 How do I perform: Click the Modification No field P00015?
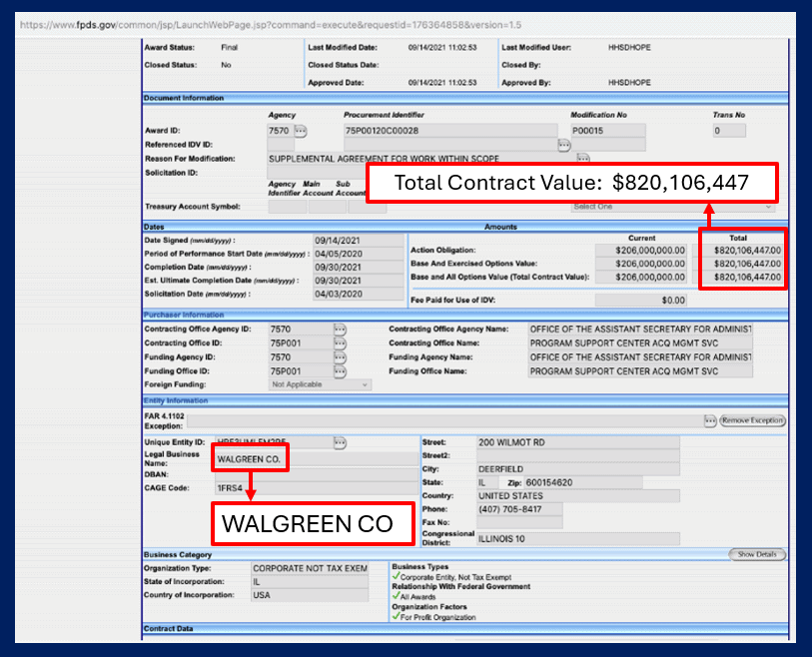click(608, 131)
